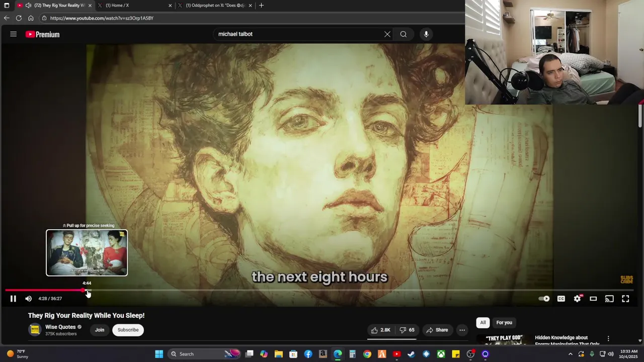Mute the video with speaker icon
This screenshot has width=644, height=362.
(x=29, y=299)
